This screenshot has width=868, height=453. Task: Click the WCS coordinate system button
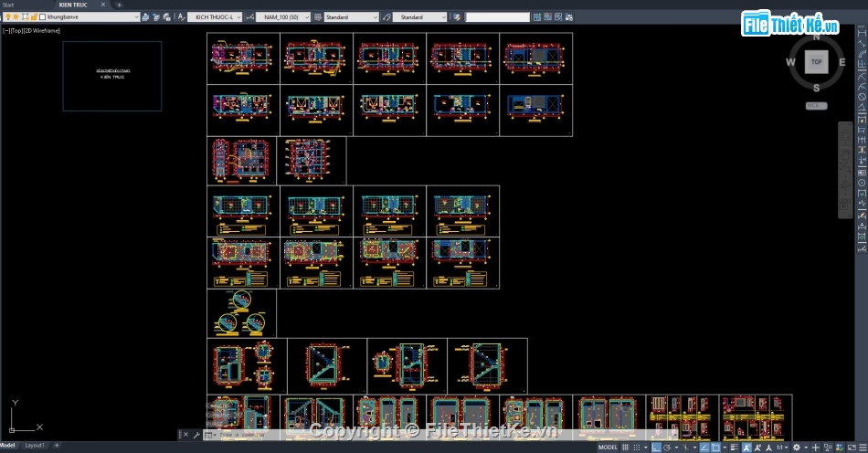(x=815, y=106)
